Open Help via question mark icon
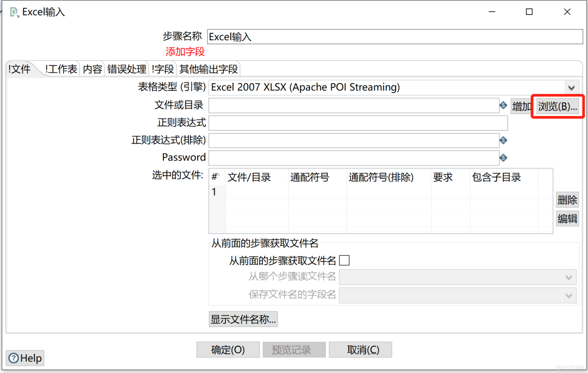This screenshot has width=588, height=373. 14,358
